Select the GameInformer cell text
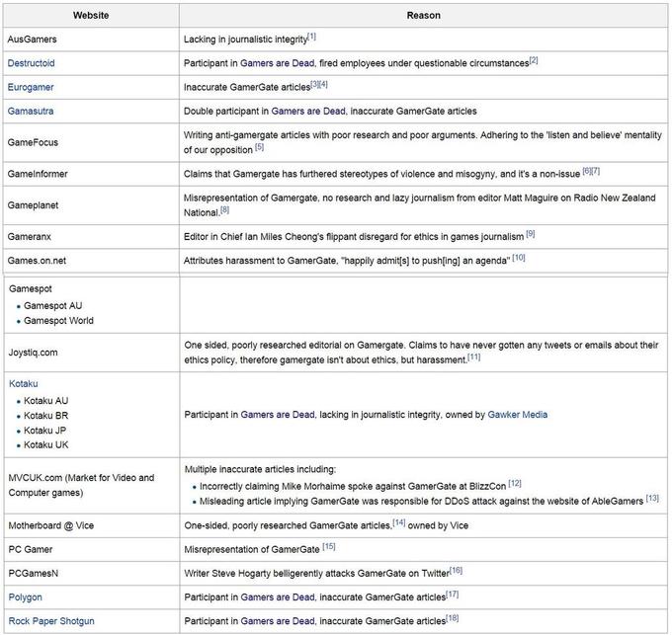Image resolution: width=672 pixels, height=635 pixels. pos(38,174)
